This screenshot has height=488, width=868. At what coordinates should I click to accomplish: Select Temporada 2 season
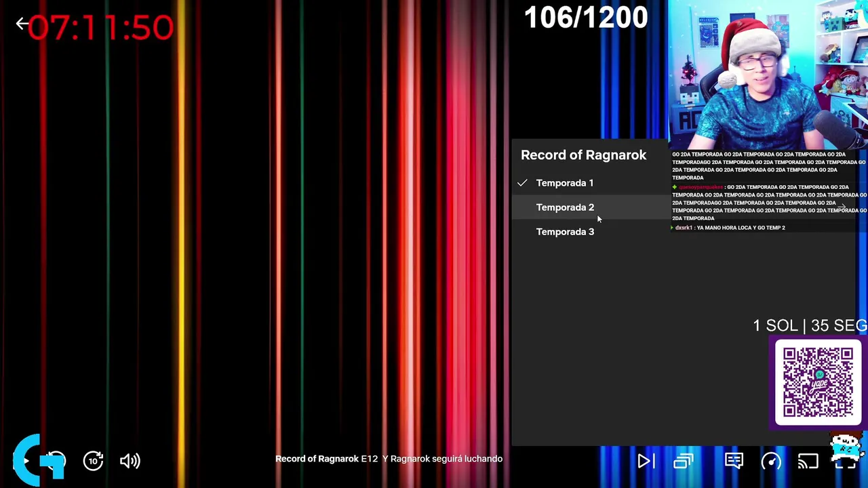pos(590,207)
